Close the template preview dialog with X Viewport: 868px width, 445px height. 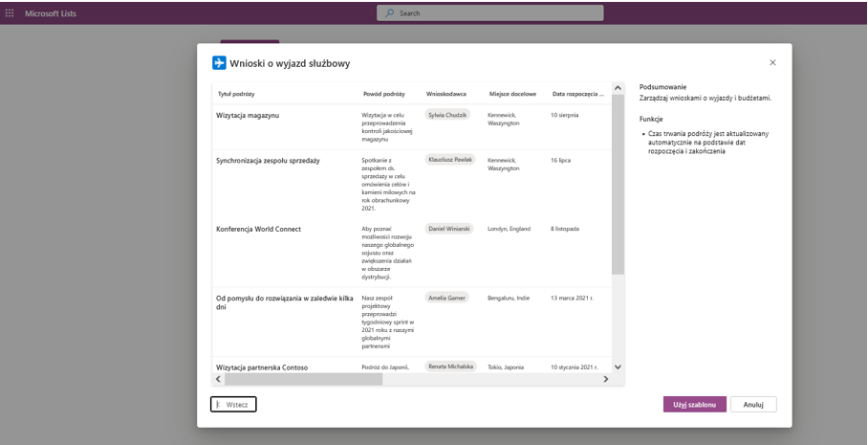point(772,62)
